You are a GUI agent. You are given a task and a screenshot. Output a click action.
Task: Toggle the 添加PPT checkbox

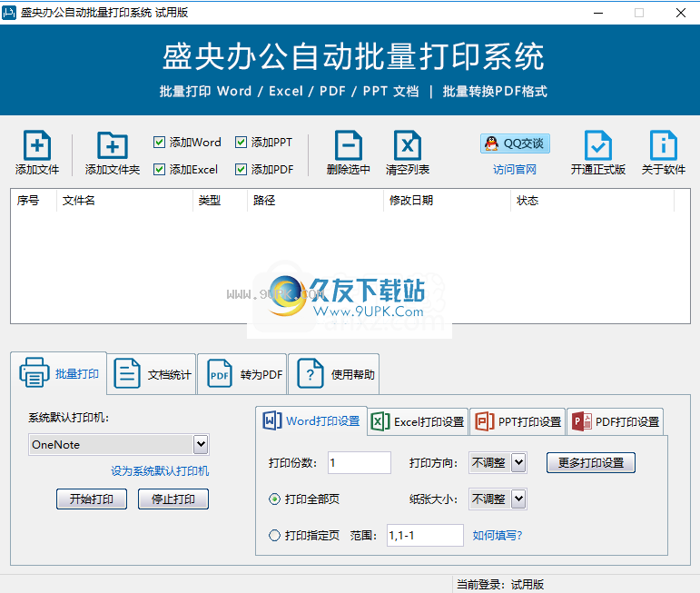(x=241, y=142)
